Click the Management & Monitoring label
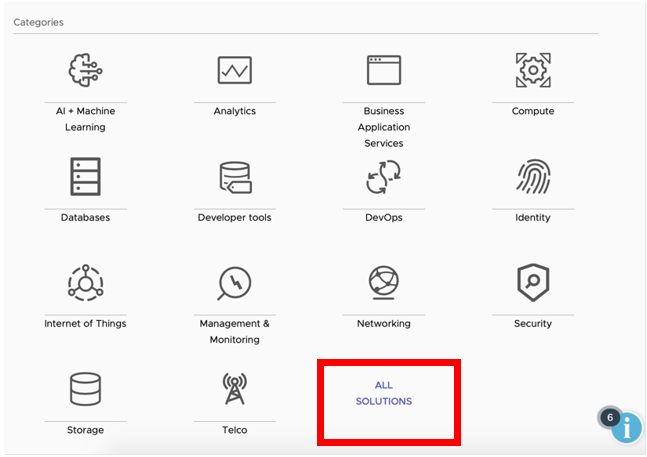The image size is (647, 457). tap(235, 331)
